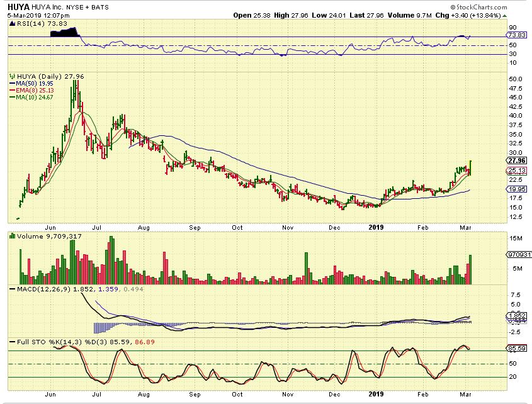The height and width of the screenshot is (404, 532).
Task: Click the MA(10) green legend entry
Action: coord(31,97)
